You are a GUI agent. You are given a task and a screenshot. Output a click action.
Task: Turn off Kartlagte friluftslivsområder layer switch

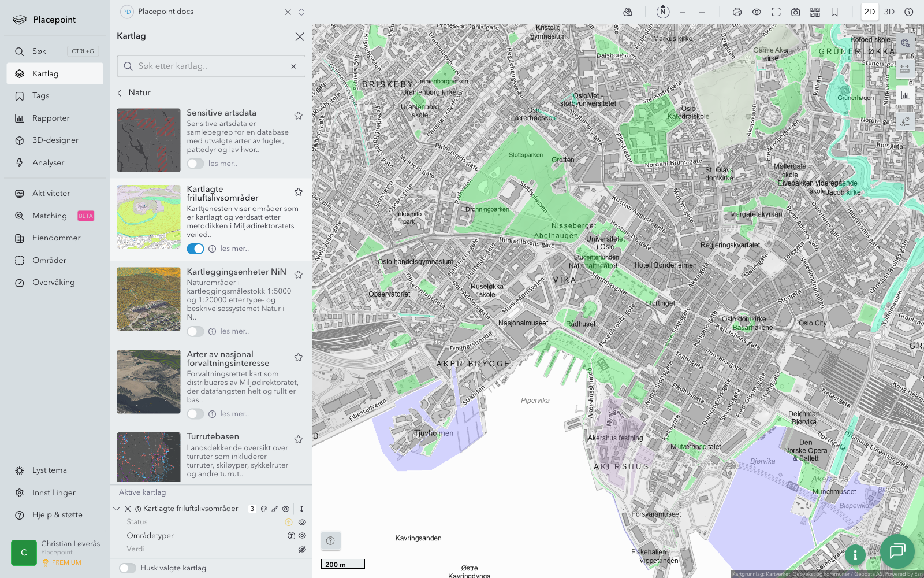point(195,249)
